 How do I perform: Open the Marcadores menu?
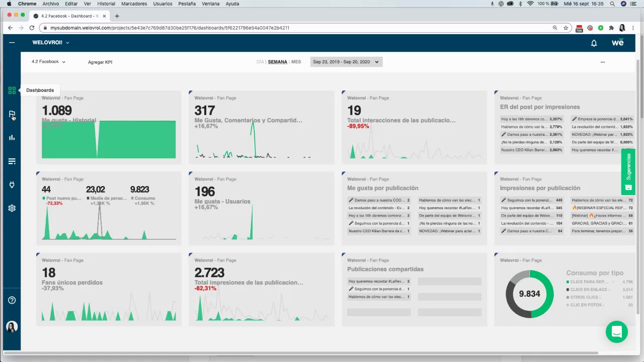[x=134, y=4]
